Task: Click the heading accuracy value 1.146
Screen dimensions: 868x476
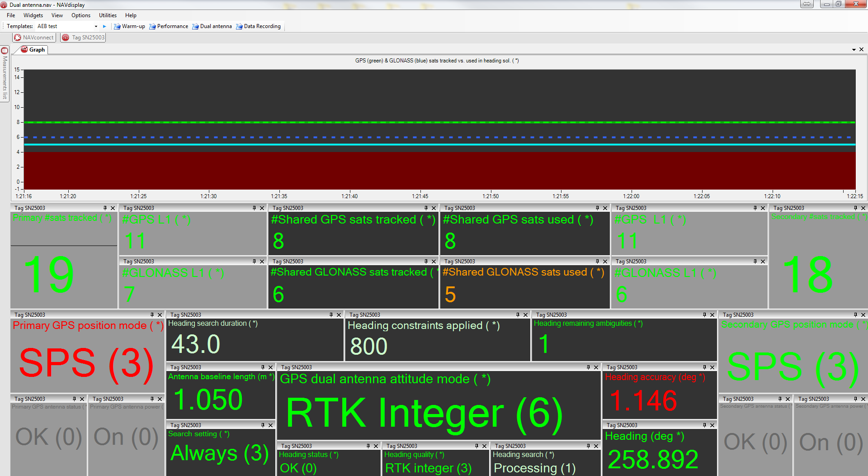Action: 643,401
